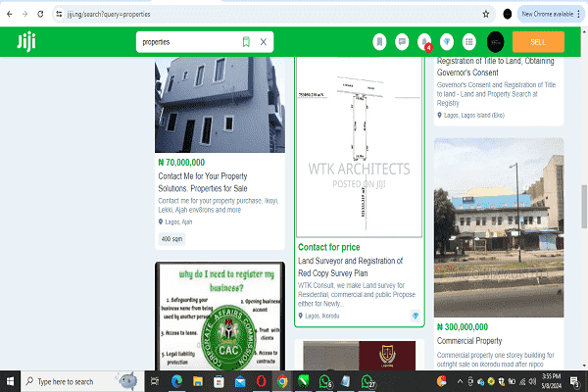This screenshot has width=588, height=392.
Task: Open the CAC business registration ad image
Action: (220, 317)
